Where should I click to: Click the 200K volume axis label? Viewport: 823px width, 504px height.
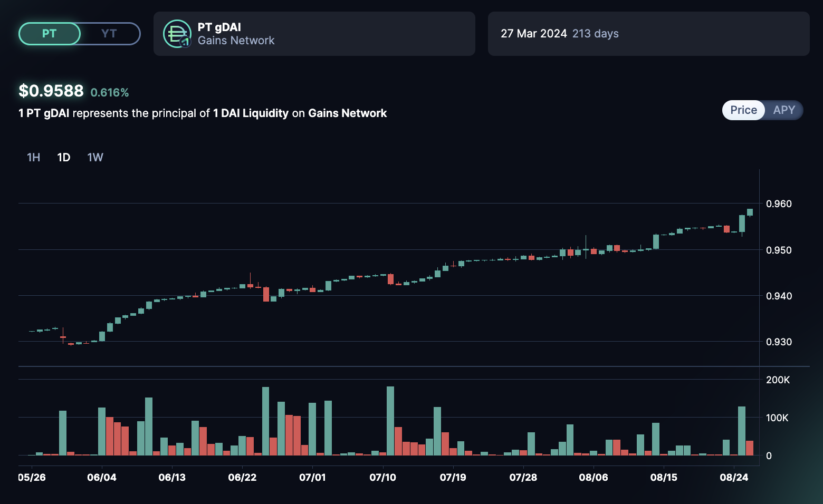pos(778,380)
